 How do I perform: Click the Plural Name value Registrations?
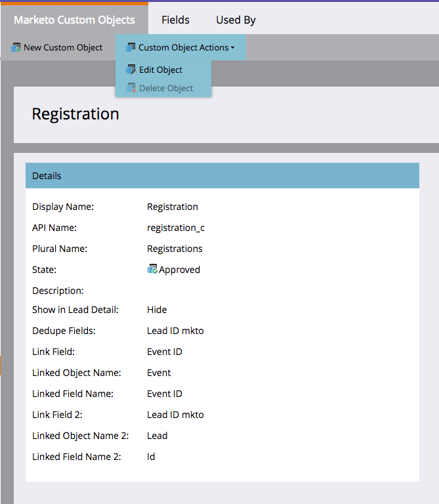[x=175, y=249]
